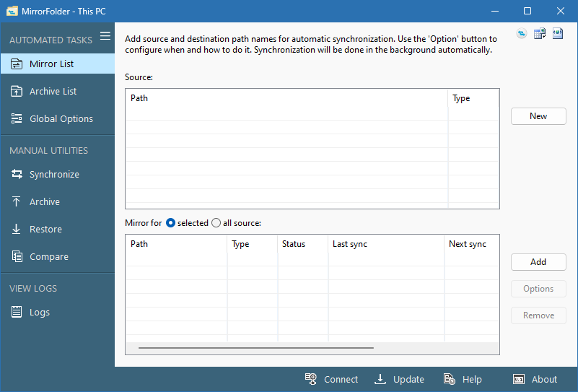Click the globe document icon at top right
The image size is (578, 392).
click(x=558, y=33)
